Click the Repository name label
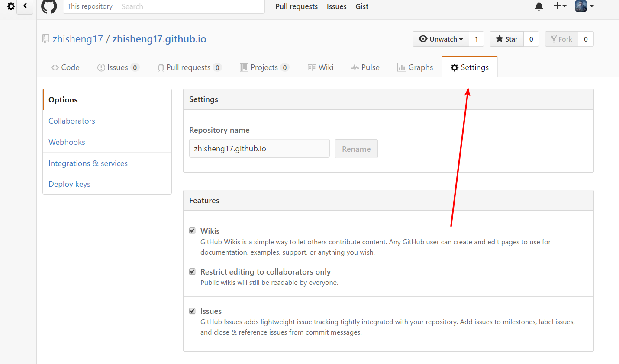619x364 pixels. pyautogui.click(x=219, y=130)
